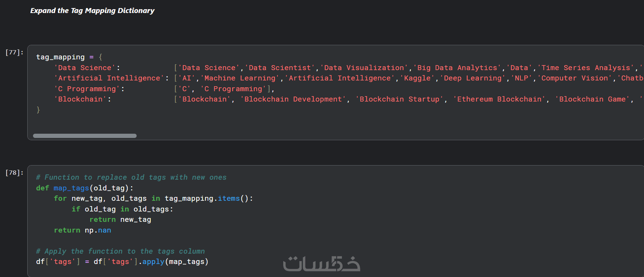
Task: Click the 'Kaggle' string in the list
Action: coord(417,78)
